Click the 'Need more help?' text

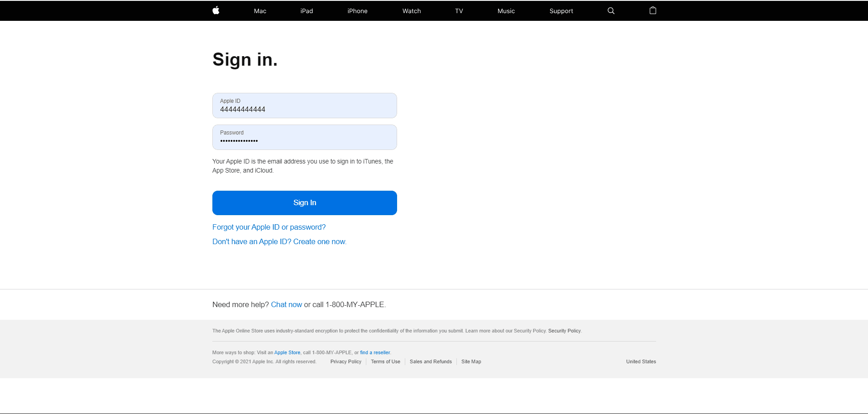[240, 305]
